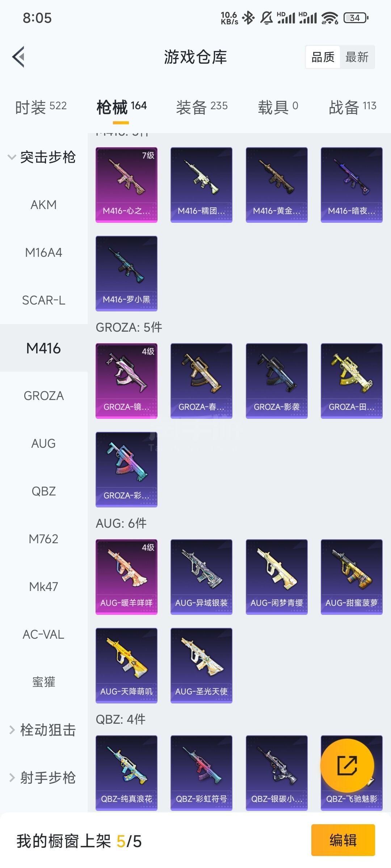This screenshot has height=868, width=391.
Task: Open the M416-罗小黑 gun skin
Action: coord(126,273)
